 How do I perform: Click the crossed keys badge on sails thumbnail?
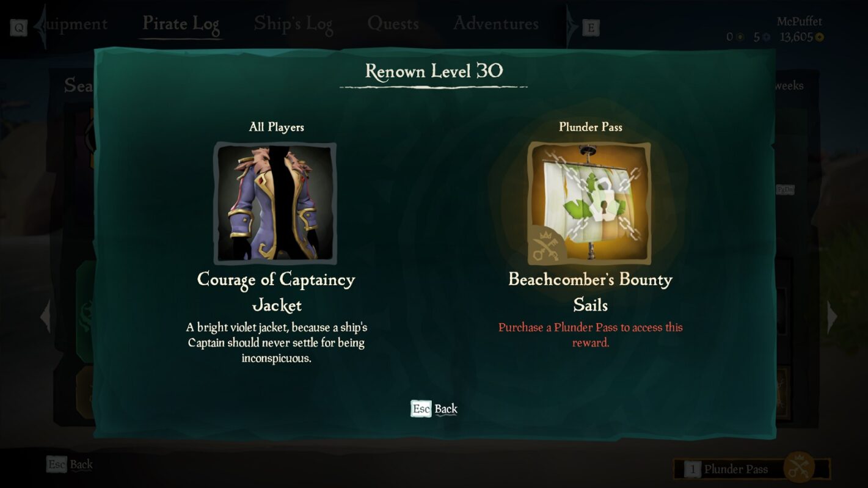click(x=545, y=244)
